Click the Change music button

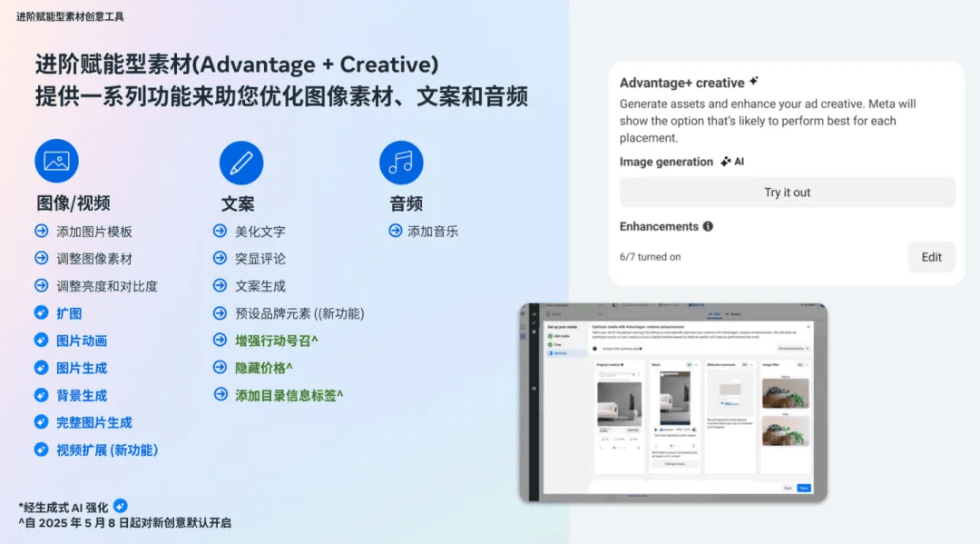point(674,463)
